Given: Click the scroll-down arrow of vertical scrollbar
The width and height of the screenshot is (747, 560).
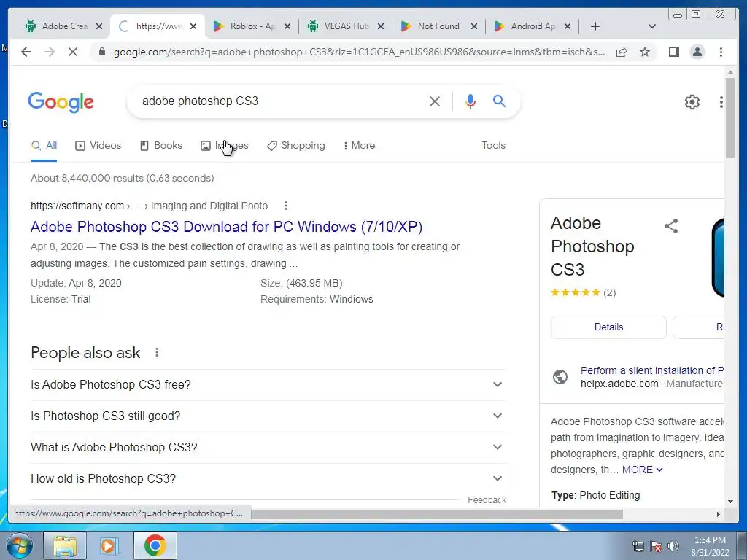Looking at the screenshot, I should coord(730,502).
